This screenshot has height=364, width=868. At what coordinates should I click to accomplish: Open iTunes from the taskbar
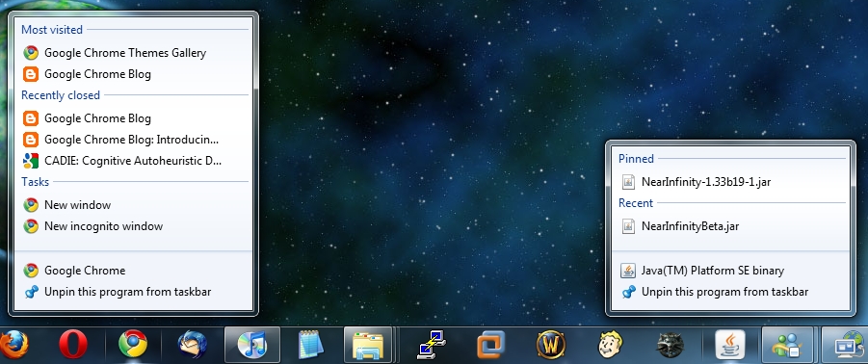pyautogui.click(x=251, y=345)
